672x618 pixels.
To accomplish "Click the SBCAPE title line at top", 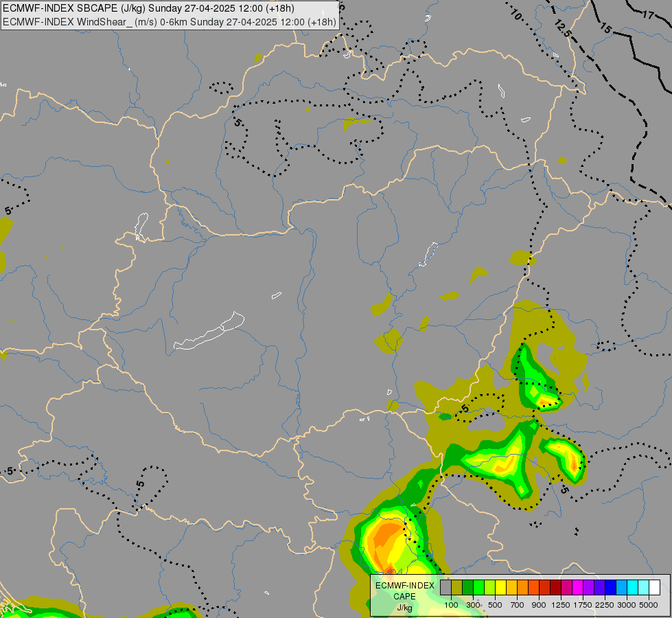I will (149, 8).
